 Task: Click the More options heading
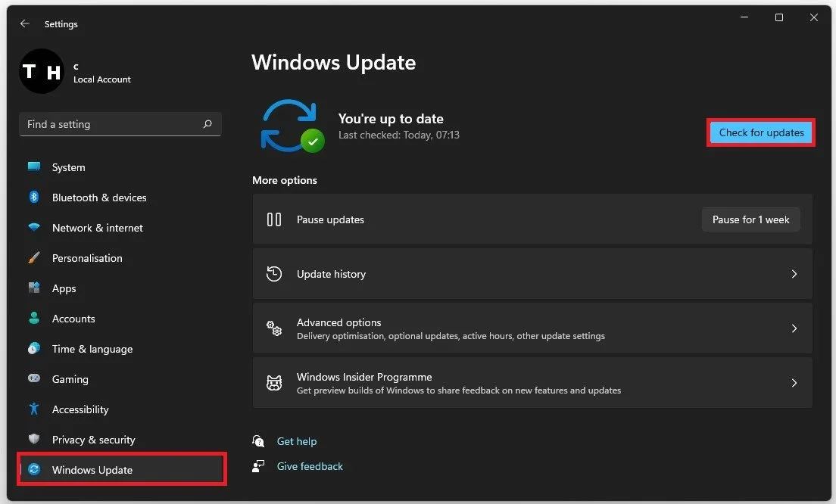point(285,180)
